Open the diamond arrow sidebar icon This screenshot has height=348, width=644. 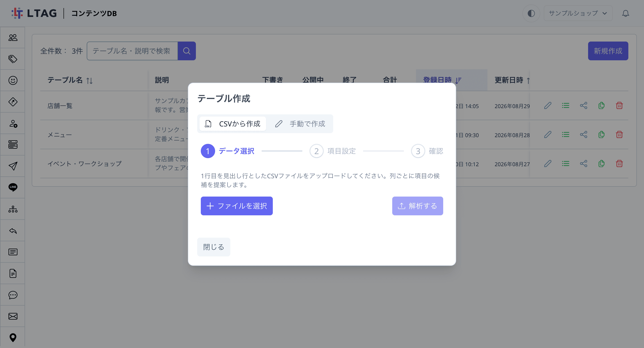coord(13,102)
